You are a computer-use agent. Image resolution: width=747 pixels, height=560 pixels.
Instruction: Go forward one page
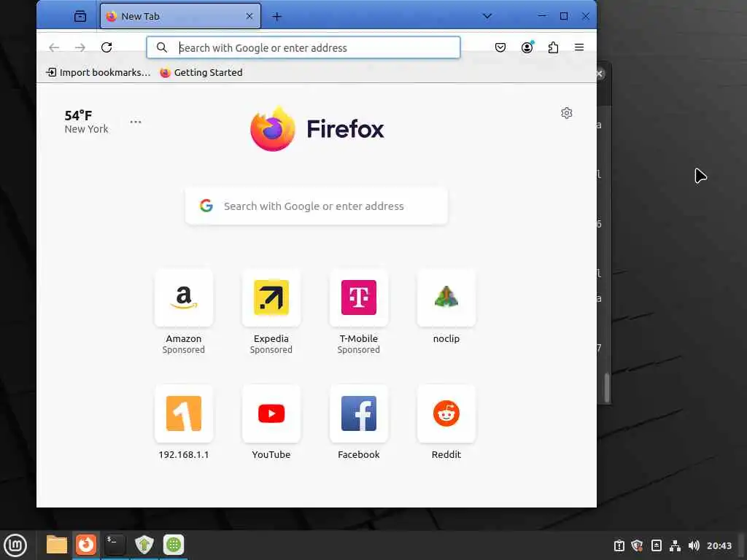click(80, 47)
